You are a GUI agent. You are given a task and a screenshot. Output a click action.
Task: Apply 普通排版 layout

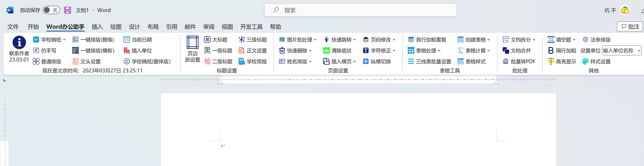[x=47, y=61]
